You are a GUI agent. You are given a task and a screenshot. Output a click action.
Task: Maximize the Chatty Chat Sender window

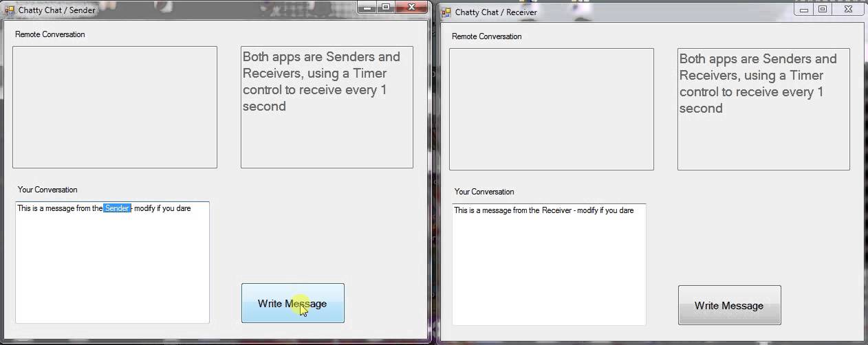coord(385,8)
